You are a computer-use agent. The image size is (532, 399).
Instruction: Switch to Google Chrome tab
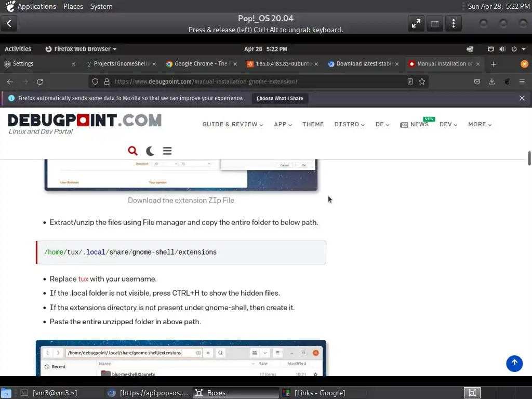(201, 64)
